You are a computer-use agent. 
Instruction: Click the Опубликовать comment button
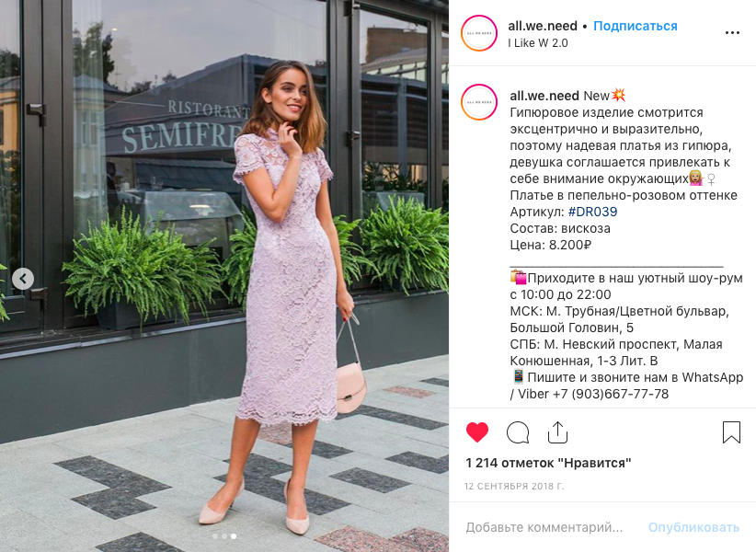693,527
